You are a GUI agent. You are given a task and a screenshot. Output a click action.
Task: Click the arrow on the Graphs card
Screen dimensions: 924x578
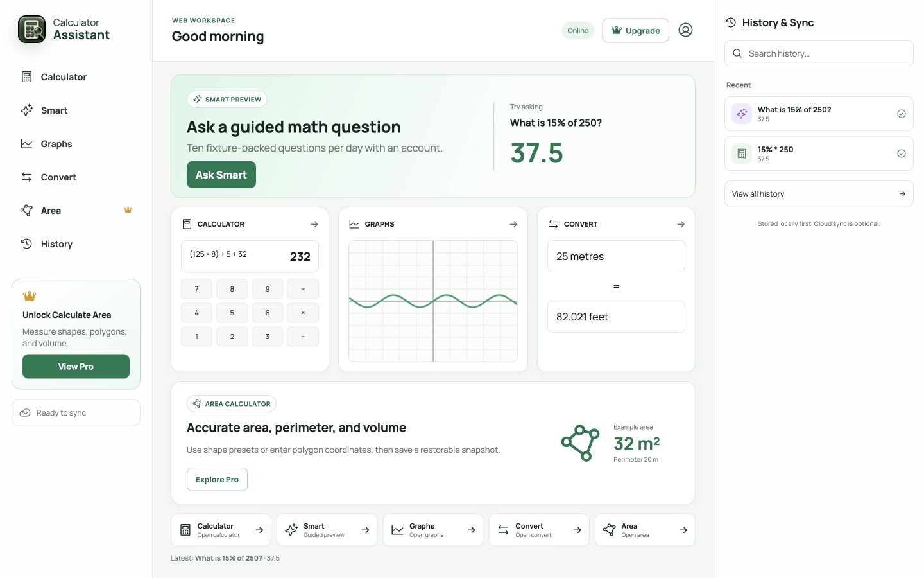coord(513,224)
